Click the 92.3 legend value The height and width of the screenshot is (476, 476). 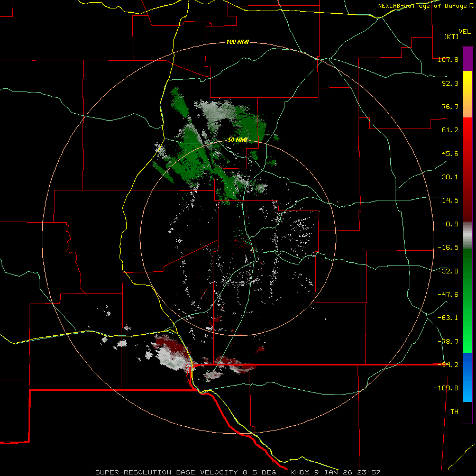[450, 83]
